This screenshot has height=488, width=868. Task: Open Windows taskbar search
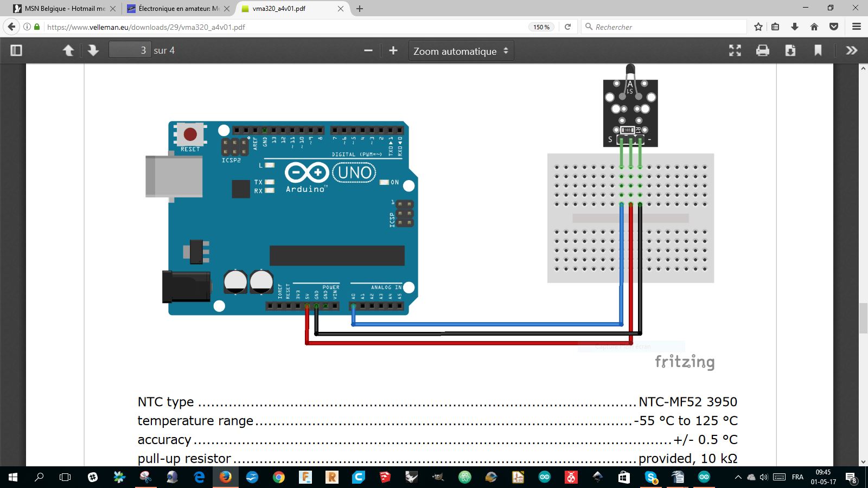tap(39, 477)
